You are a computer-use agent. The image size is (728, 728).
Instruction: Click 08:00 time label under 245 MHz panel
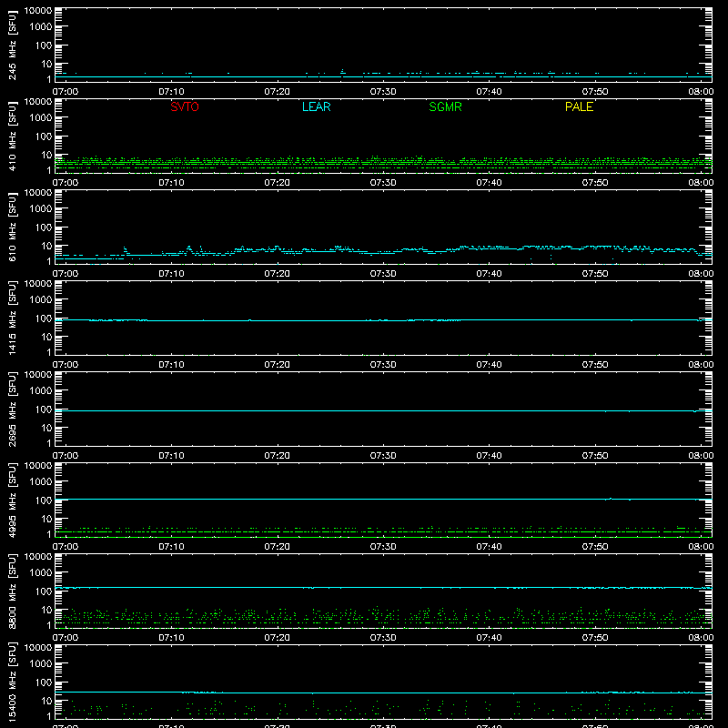click(701, 92)
